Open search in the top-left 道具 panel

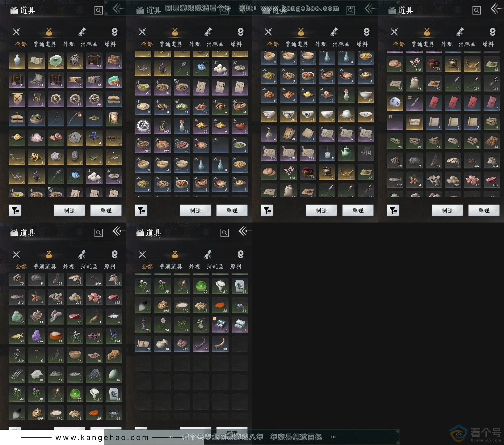[99, 11]
